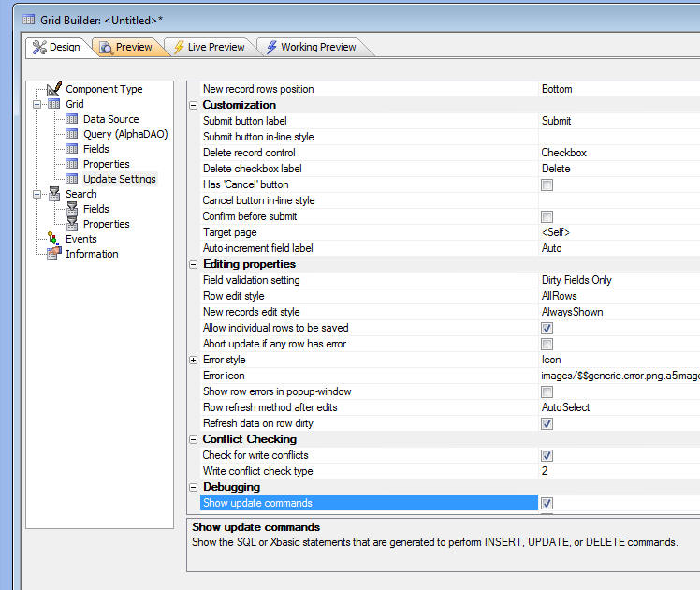The image size is (700, 590).
Task: Open the Live Preview tab
Action: (x=210, y=47)
